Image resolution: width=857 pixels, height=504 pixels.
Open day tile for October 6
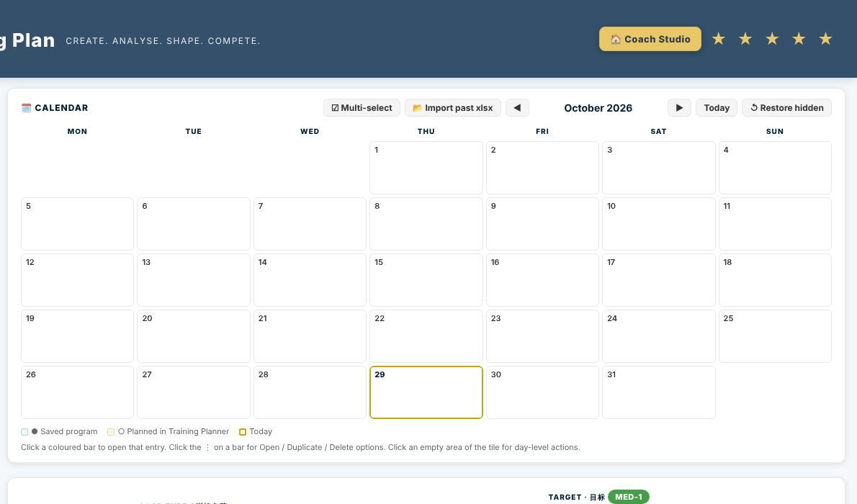click(x=194, y=224)
